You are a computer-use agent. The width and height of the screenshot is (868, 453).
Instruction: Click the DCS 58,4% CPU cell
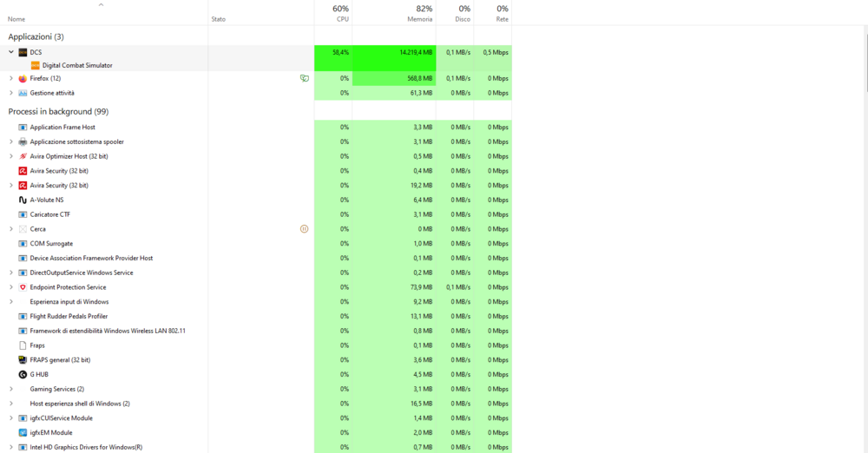(x=333, y=52)
